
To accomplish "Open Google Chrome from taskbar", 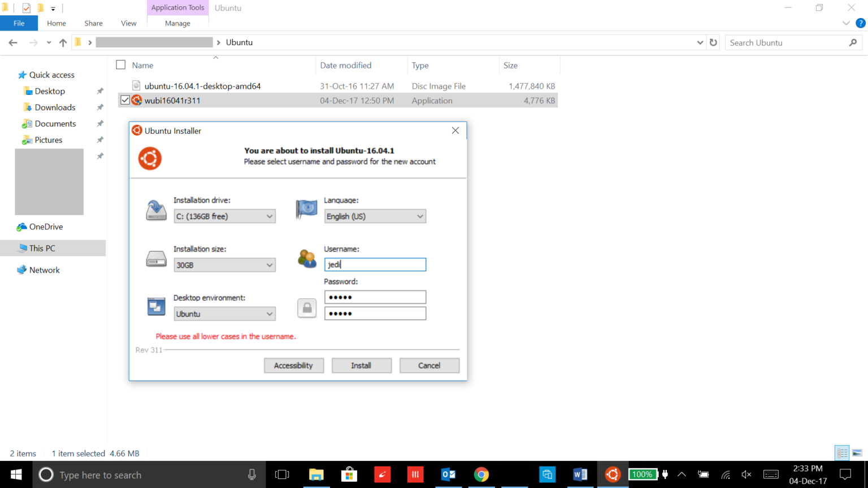I will tap(481, 474).
